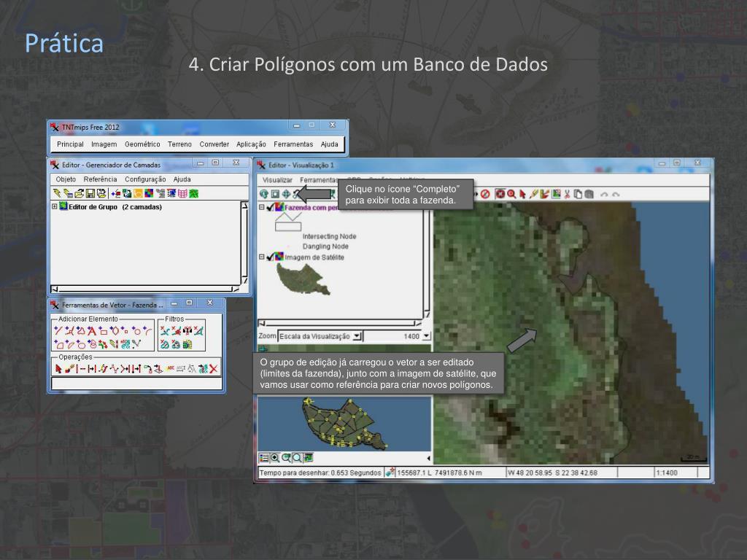Select the add rectangle tool
747x560 pixels.
pyautogui.click(x=103, y=331)
